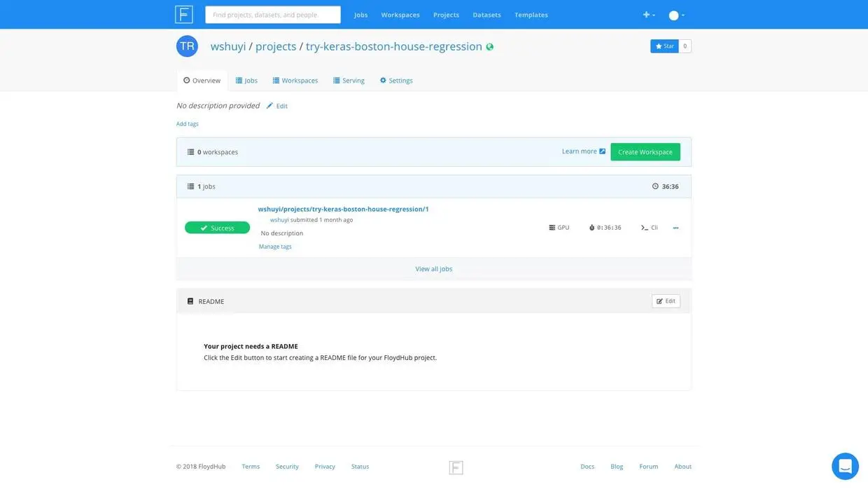Image resolution: width=868 pixels, height=489 pixels.
Task: Open the three-dots more menu of job 1
Action: click(x=675, y=228)
